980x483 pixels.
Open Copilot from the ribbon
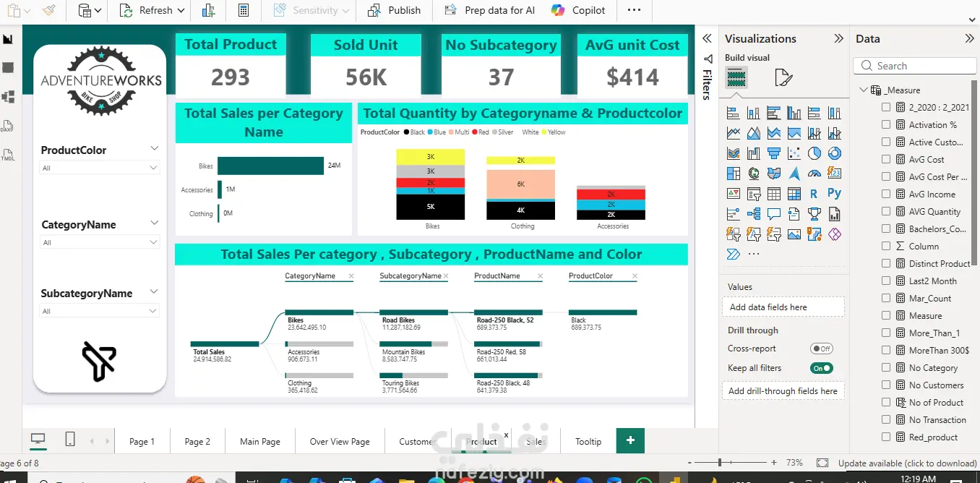pyautogui.click(x=578, y=10)
